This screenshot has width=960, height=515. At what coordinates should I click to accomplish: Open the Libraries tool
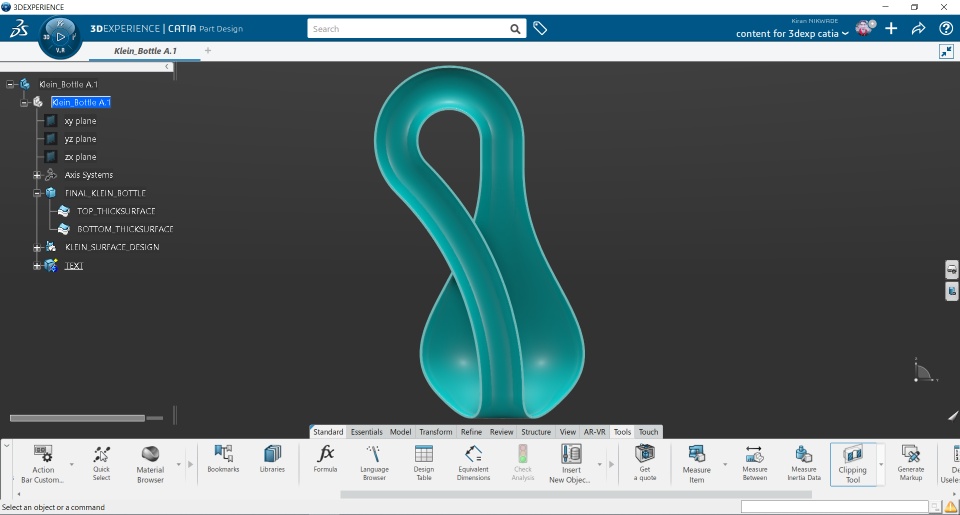point(272,459)
